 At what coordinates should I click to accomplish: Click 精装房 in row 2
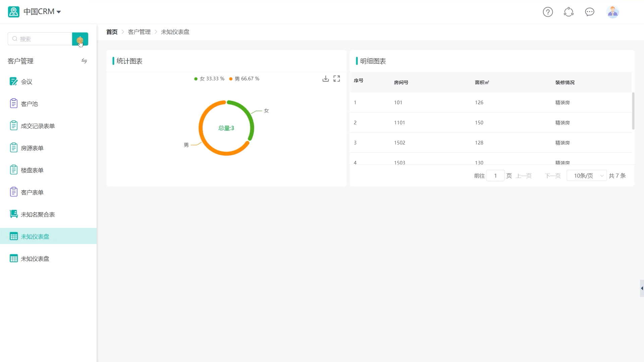[x=562, y=123]
